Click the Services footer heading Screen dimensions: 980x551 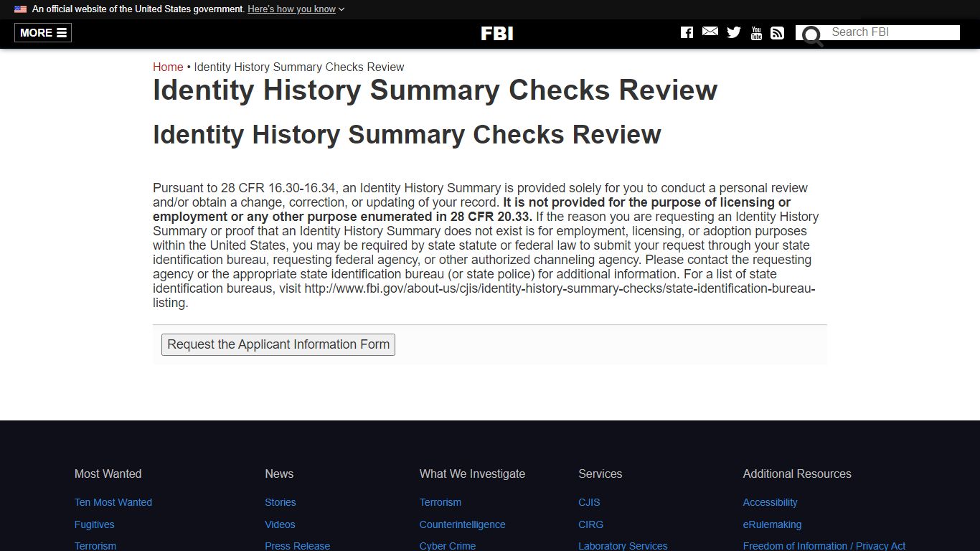[600, 474]
